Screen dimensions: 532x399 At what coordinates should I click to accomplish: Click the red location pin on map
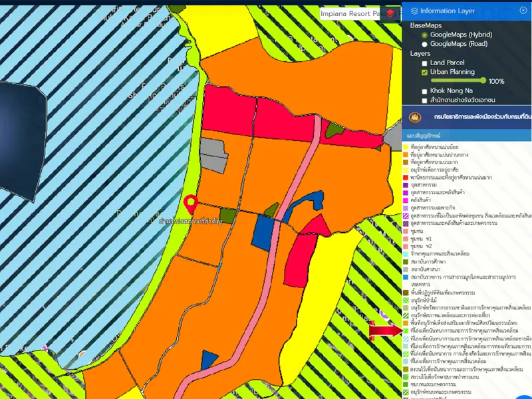click(x=191, y=203)
